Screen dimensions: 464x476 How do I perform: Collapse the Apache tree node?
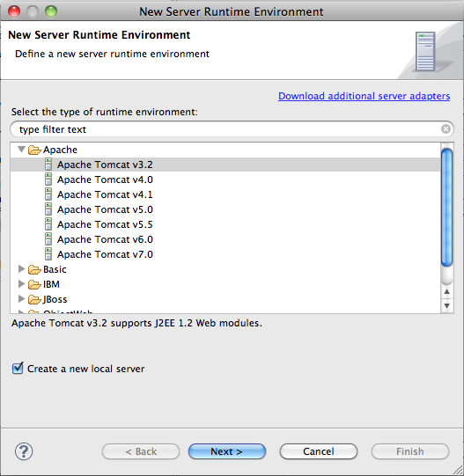point(21,149)
